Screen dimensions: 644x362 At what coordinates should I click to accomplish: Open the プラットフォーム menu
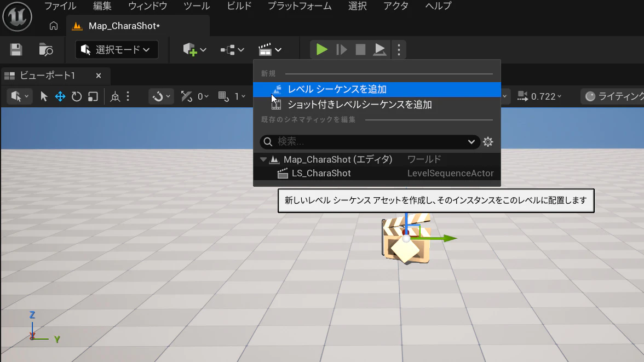pos(300,6)
